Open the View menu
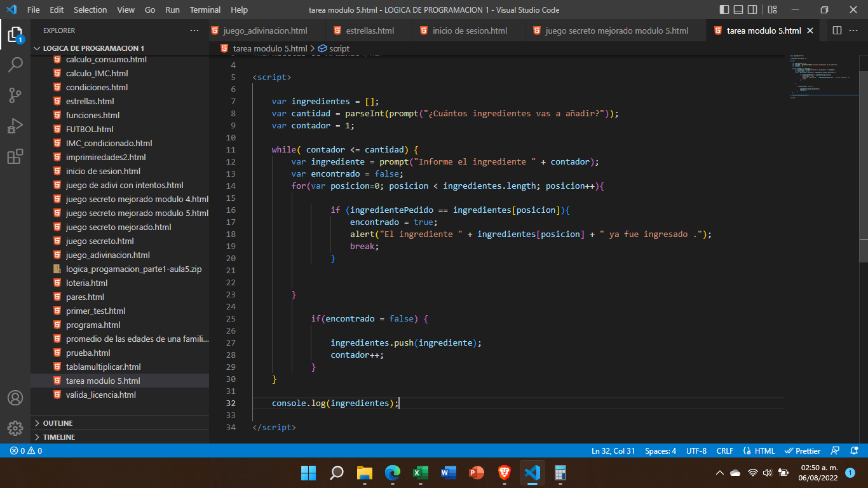 (x=126, y=10)
